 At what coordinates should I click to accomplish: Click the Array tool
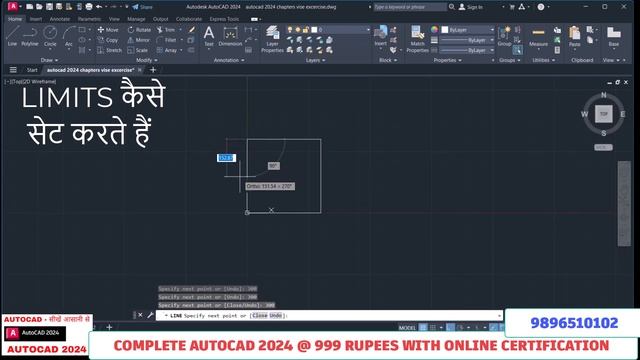point(167,50)
